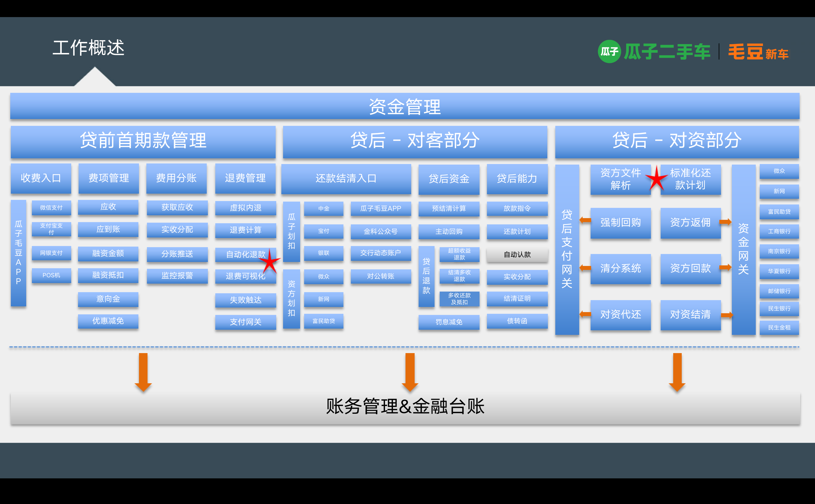Viewport: 815px width, 504px height.
Task: Select the 对公转账 item
Action: point(381,276)
